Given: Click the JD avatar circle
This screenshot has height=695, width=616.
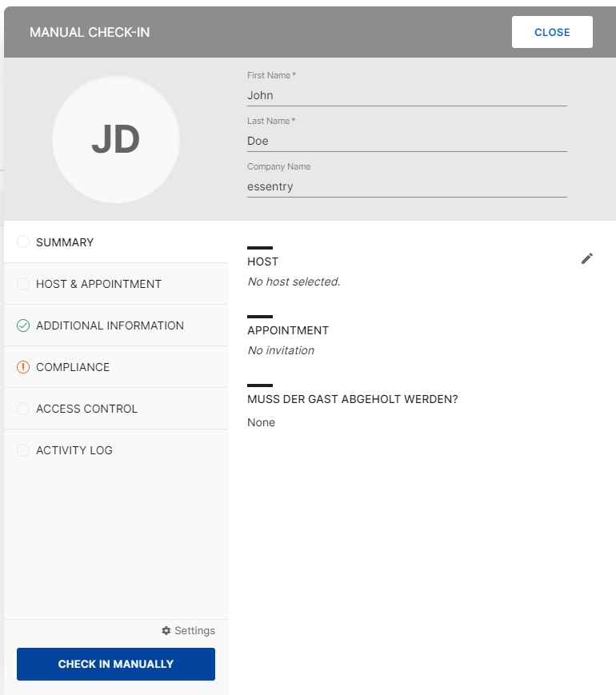Looking at the screenshot, I should point(116,139).
